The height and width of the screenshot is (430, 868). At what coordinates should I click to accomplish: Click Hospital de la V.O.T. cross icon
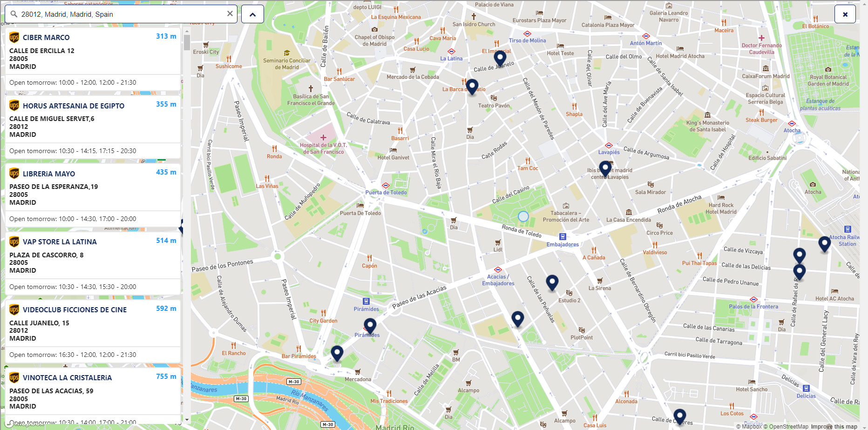click(x=323, y=137)
